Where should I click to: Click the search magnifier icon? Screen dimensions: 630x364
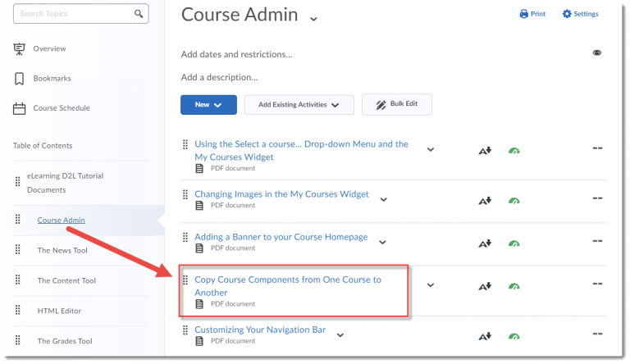(138, 14)
